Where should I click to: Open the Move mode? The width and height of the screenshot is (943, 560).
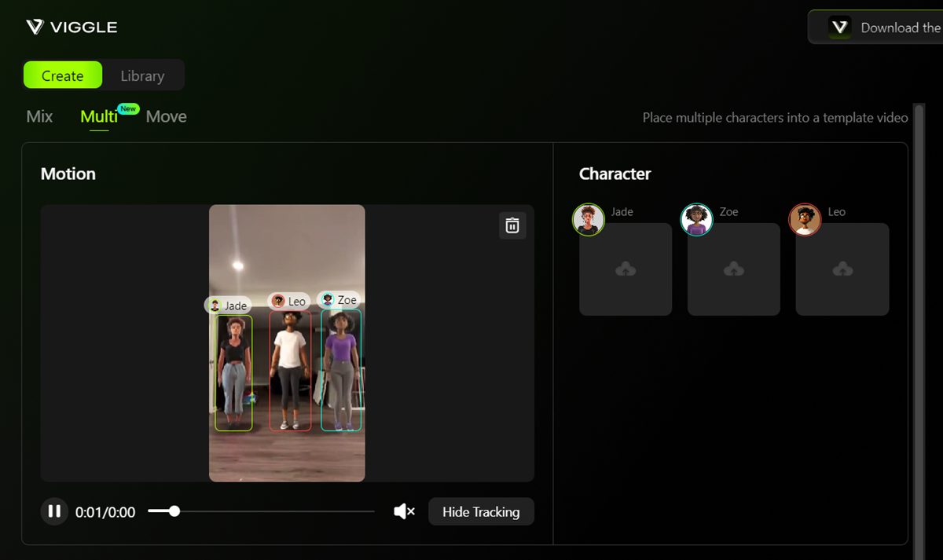167,117
